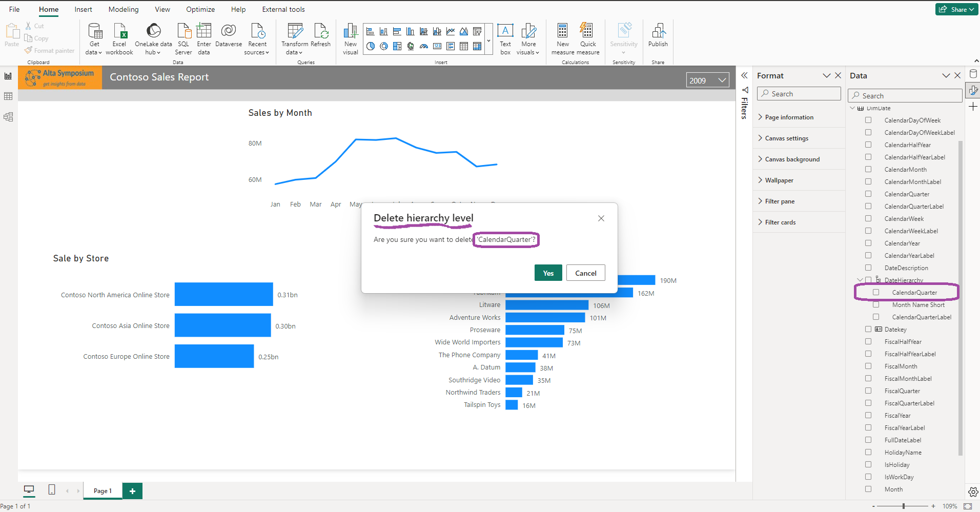Confirm deletion with Yes button
The image size is (980, 512).
(548, 273)
